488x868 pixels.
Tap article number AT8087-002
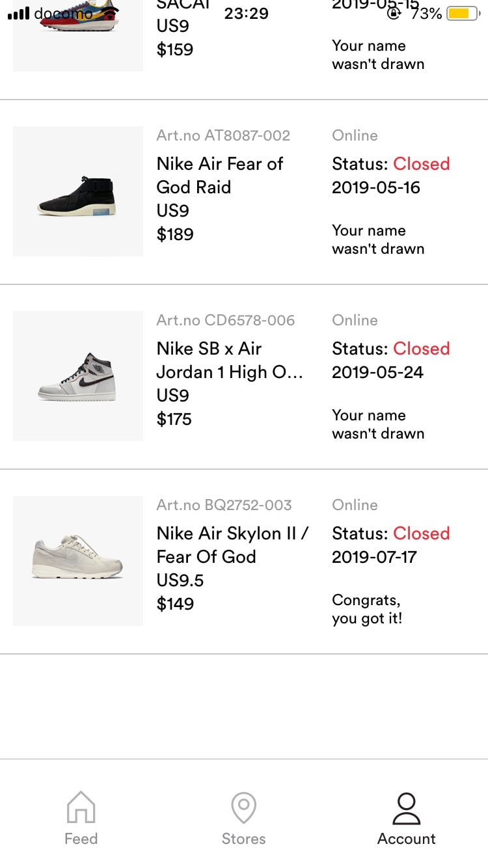(x=223, y=135)
